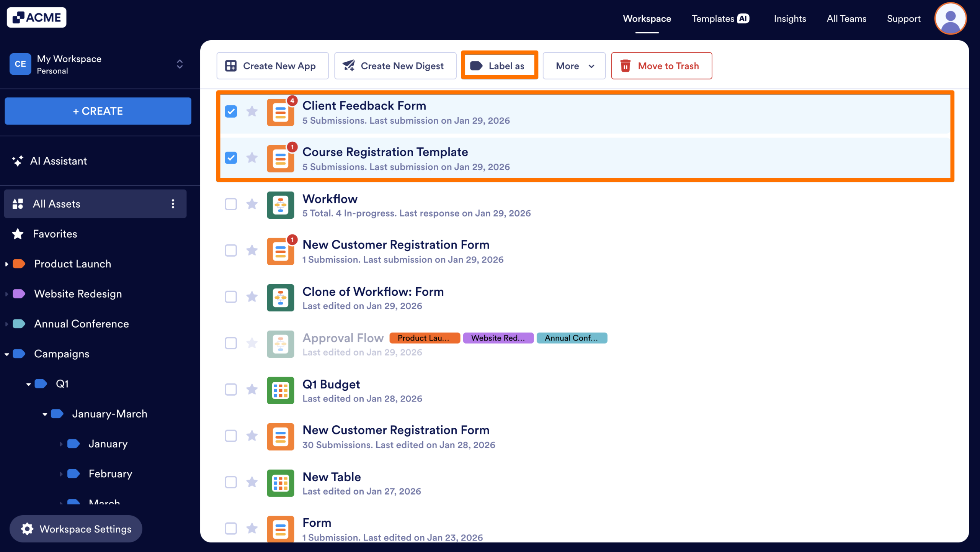Open Workspace Settings
The image size is (980, 552).
point(76,529)
